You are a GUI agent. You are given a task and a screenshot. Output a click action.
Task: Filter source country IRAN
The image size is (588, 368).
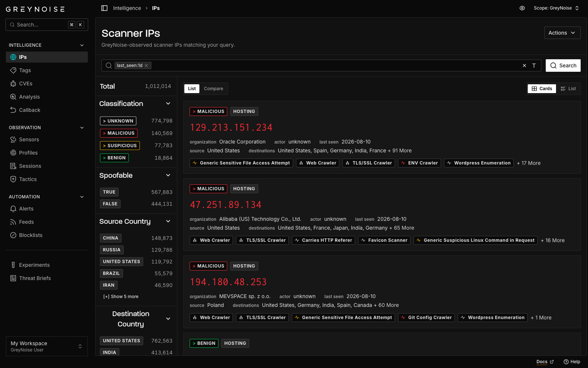pyautogui.click(x=109, y=285)
